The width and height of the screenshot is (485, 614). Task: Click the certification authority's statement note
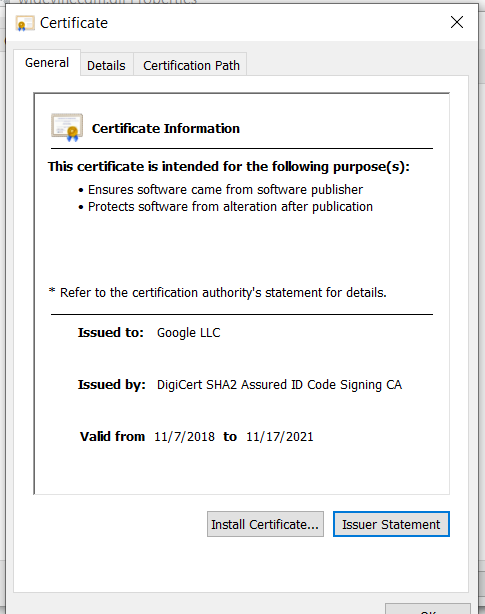[x=217, y=293]
